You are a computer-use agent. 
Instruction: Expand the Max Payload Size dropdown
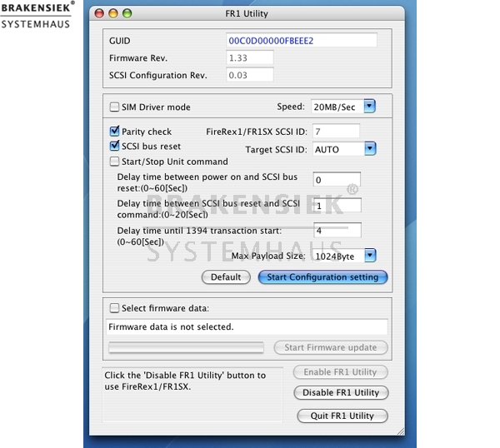370,256
